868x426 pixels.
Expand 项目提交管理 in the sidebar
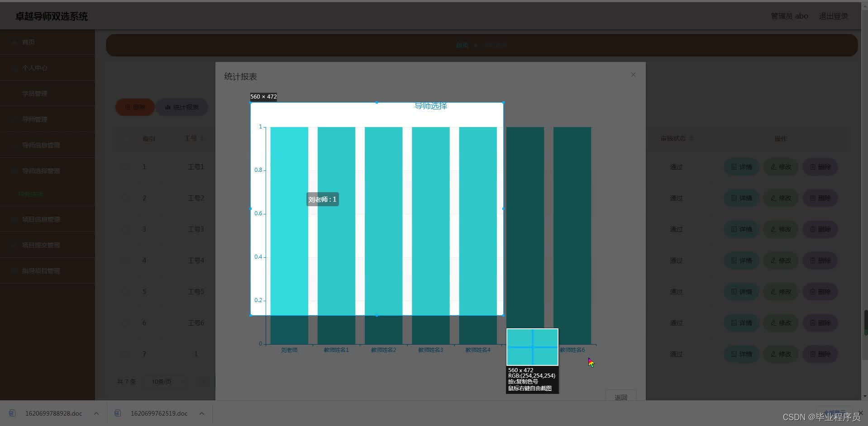48,245
